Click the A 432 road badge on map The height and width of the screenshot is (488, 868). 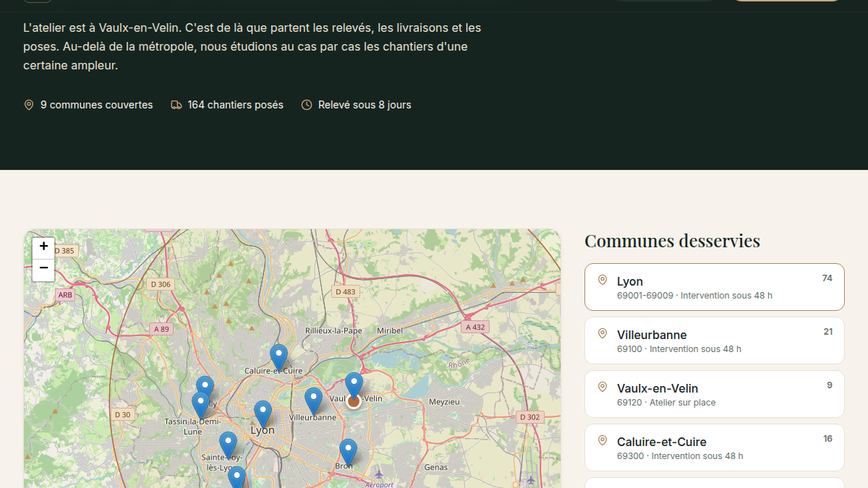tap(475, 327)
